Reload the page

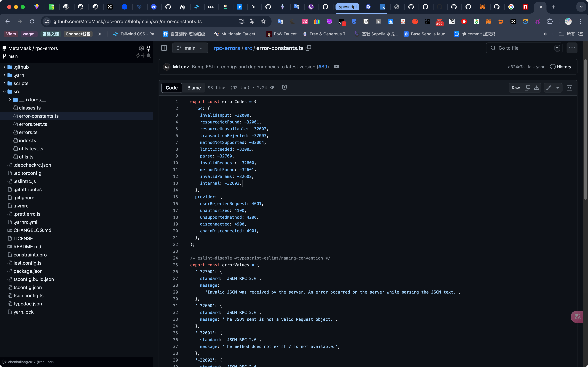(x=32, y=21)
